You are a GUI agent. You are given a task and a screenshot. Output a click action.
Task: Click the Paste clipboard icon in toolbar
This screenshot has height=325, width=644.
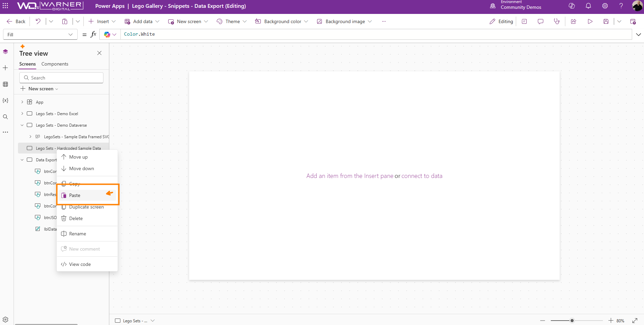(65, 21)
